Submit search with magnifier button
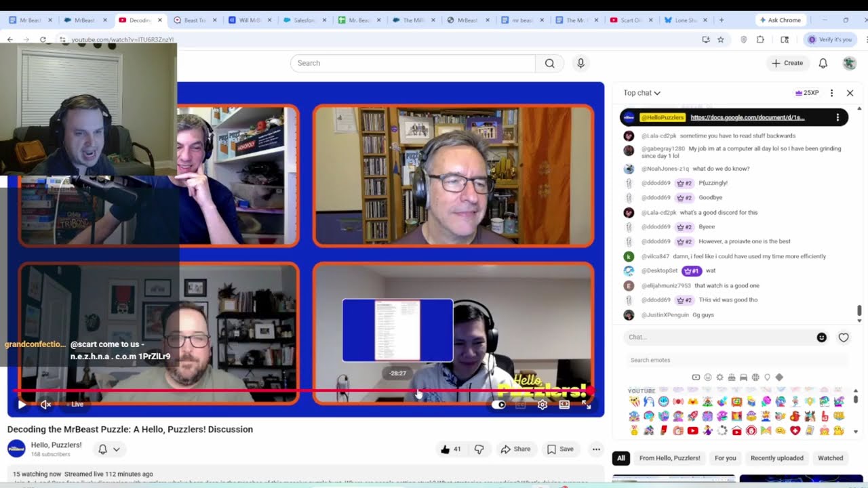The width and height of the screenshot is (868, 488). (x=550, y=63)
